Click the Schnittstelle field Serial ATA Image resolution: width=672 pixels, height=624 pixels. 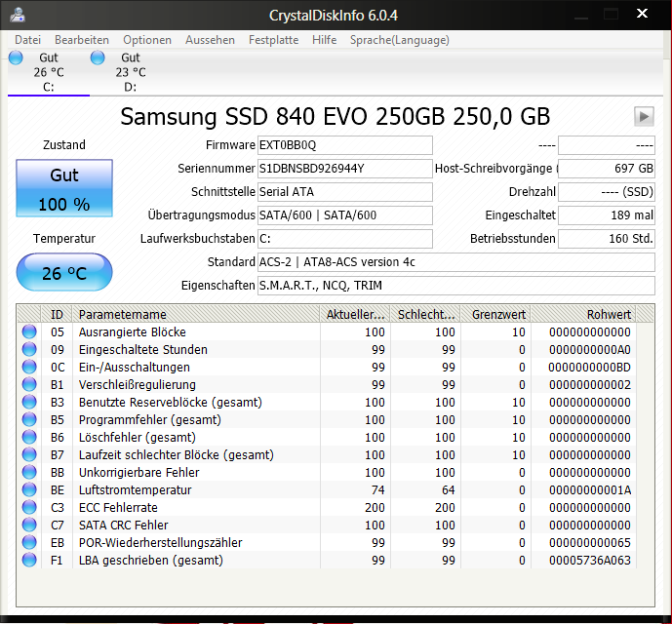pos(345,191)
